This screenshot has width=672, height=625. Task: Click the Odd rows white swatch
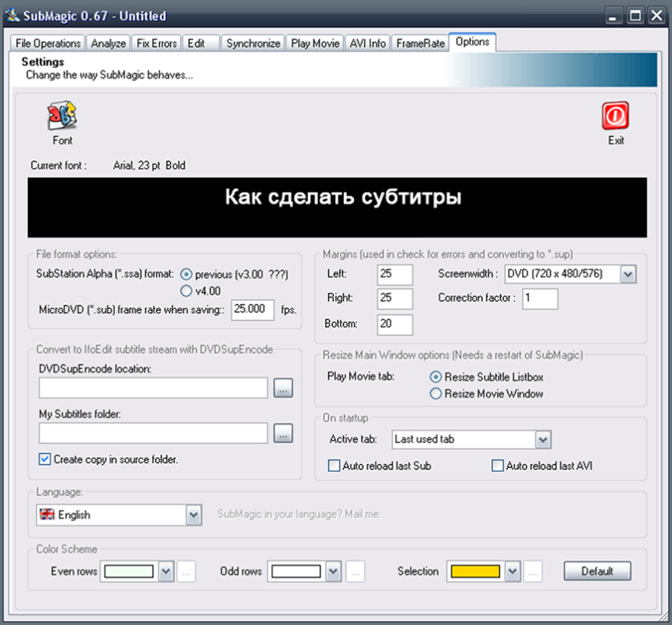pos(296,571)
